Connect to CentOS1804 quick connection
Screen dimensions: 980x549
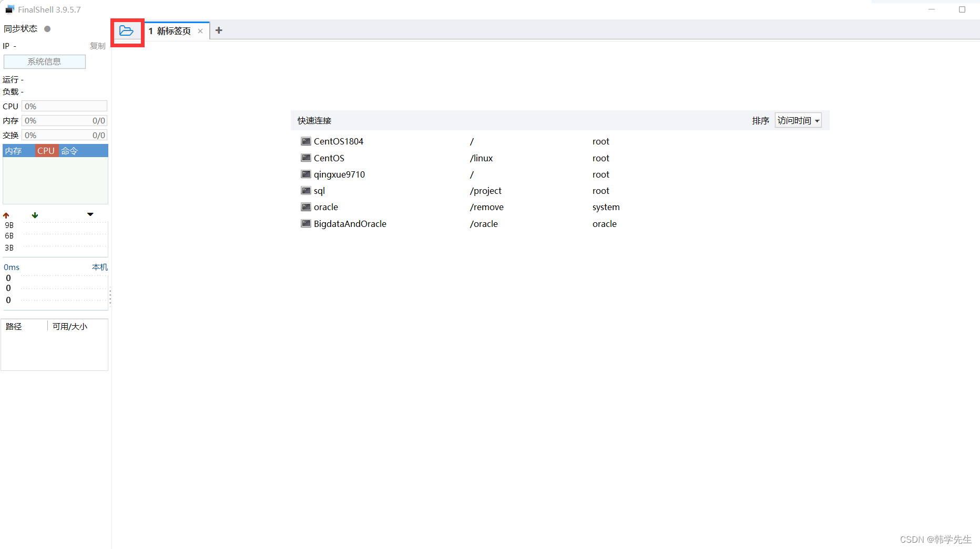coord(339,141)
